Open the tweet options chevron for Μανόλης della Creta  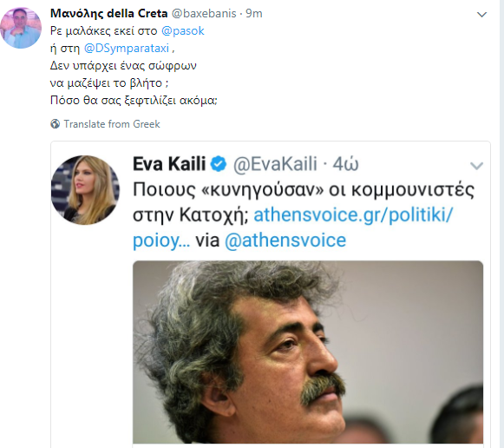pos(481,15)
